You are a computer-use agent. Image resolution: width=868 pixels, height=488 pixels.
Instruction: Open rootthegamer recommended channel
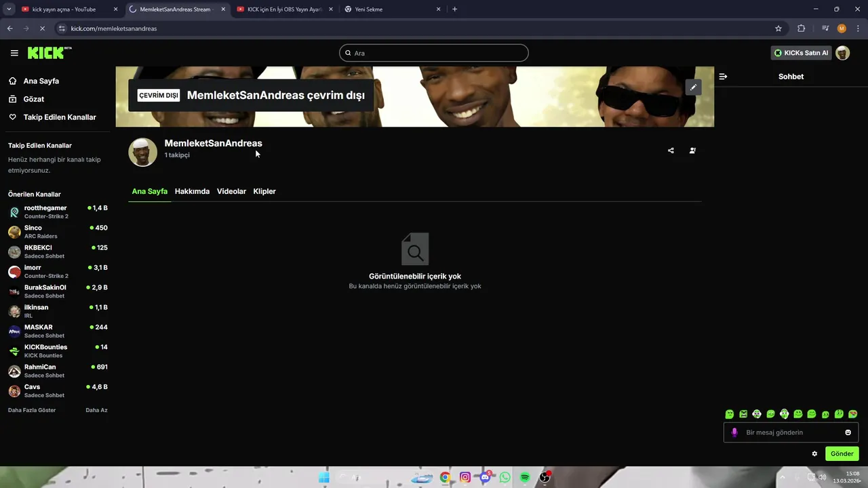tap(58, 211)
